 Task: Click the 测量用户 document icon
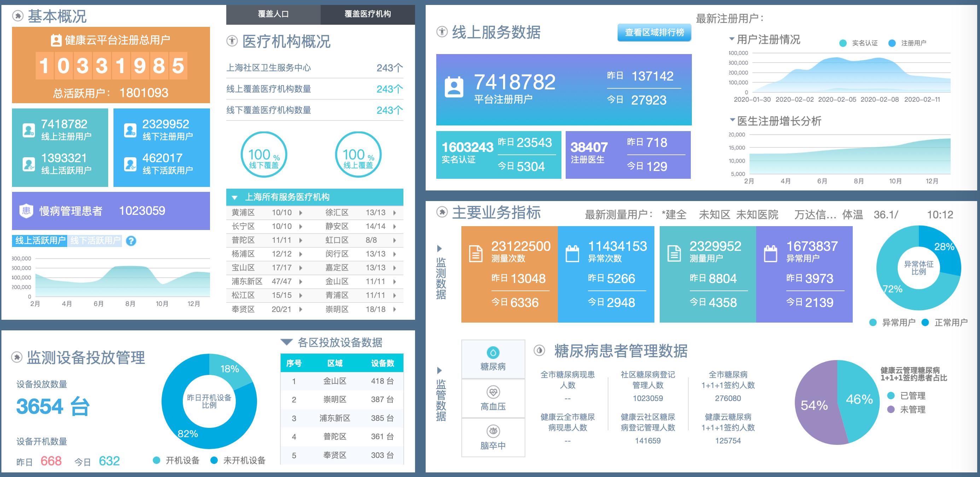[674, 253]
